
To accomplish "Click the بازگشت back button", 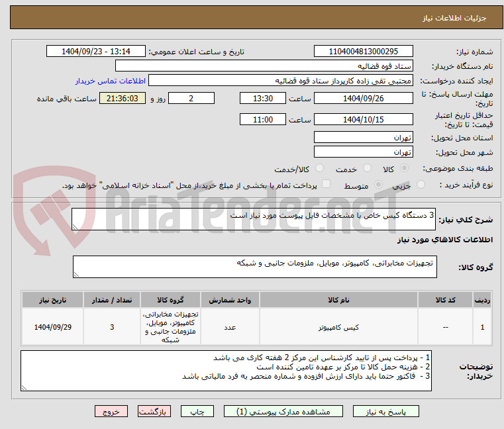I will pyautogui.click(x=154, y=411).
